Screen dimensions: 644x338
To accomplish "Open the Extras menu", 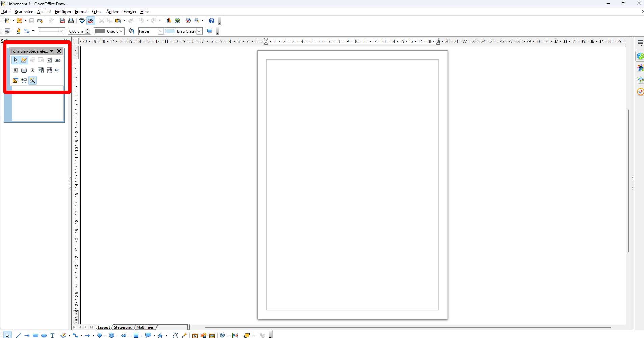I will pos(97,11).
